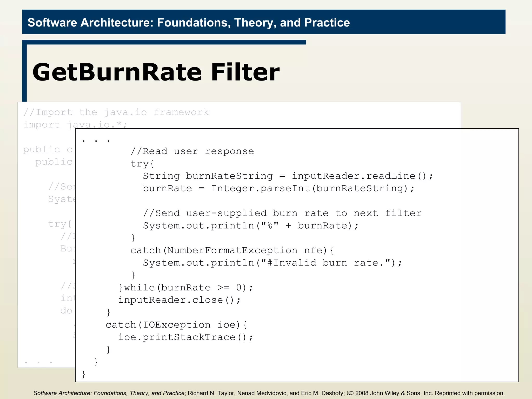Image resolution: width=532 pixels, height=399 pixels.
Task: Click the slide title 'GetBurnRate Filter'
Action: 156,72
